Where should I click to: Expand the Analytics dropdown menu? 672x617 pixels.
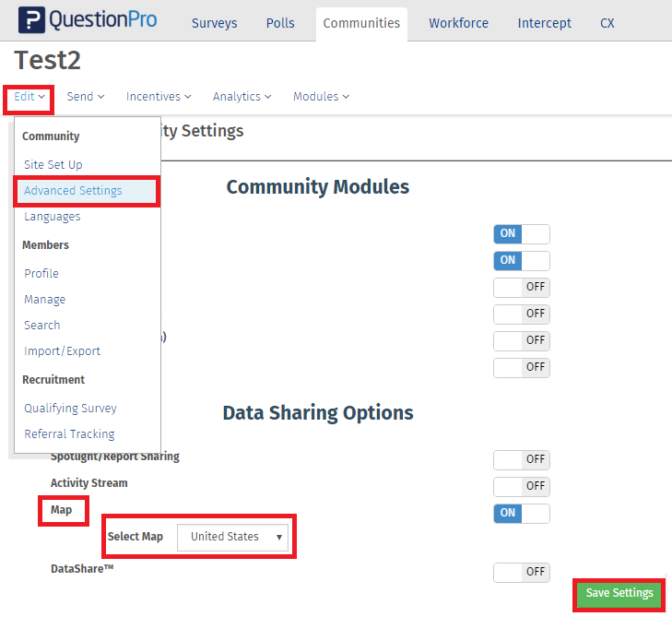click(242, 97)
